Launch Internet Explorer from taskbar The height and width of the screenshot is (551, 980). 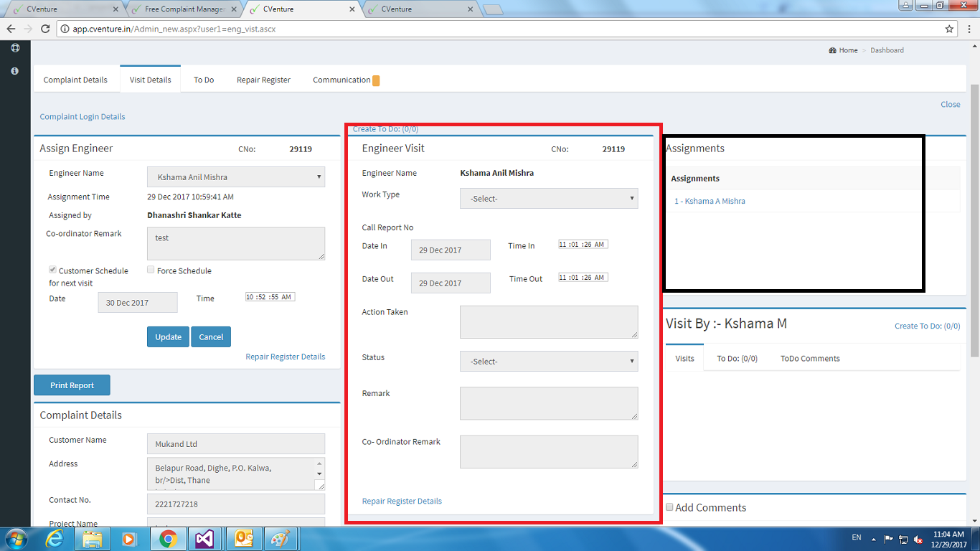tap(55, 538)
